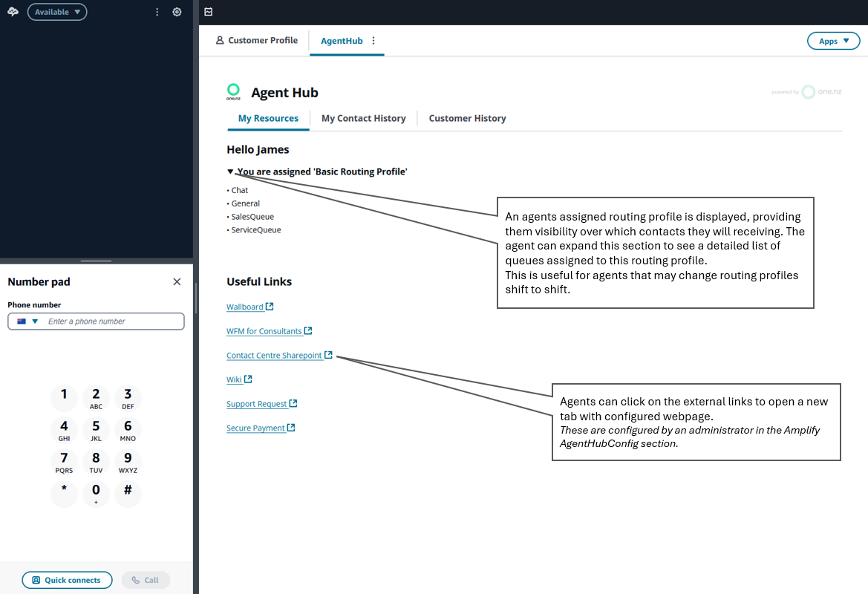The image size is (868, 594).
Task: Close the Number pad panel
Action: coord(177,281)
